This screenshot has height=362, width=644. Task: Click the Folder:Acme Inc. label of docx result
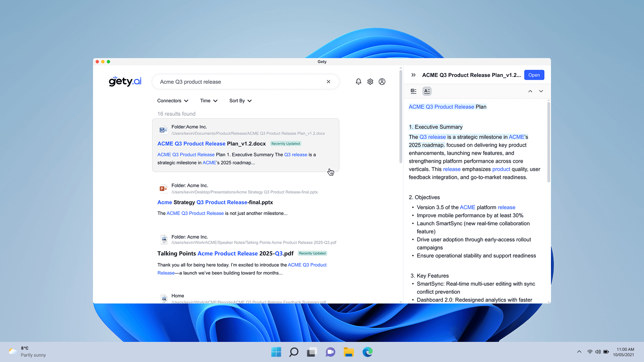click(x=189, y=127)
